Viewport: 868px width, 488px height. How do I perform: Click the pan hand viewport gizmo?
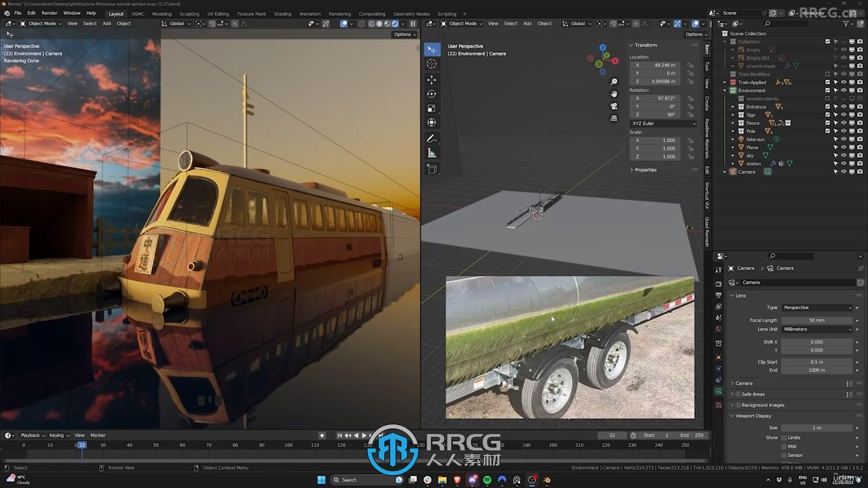(x=614, y=94)
